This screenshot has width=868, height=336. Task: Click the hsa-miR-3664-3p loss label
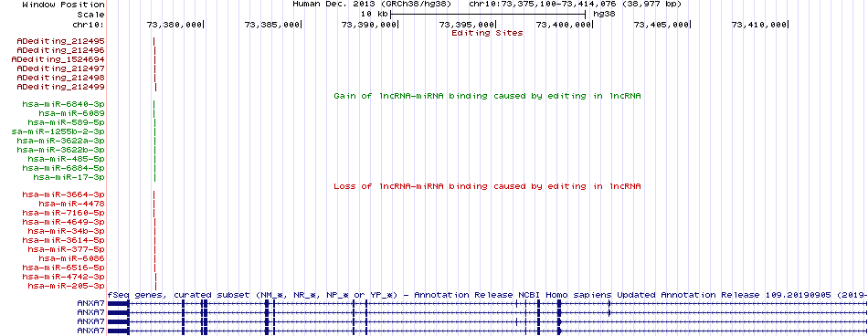(x=64, y=194)
